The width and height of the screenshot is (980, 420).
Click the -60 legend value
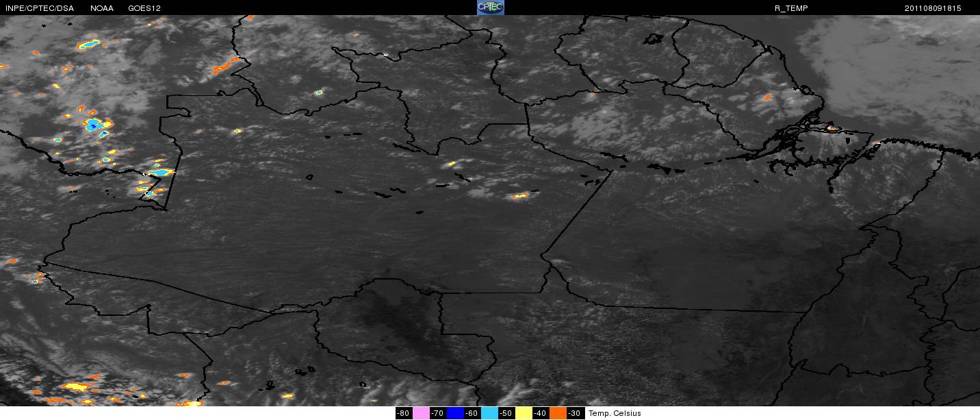coord(472,413)
